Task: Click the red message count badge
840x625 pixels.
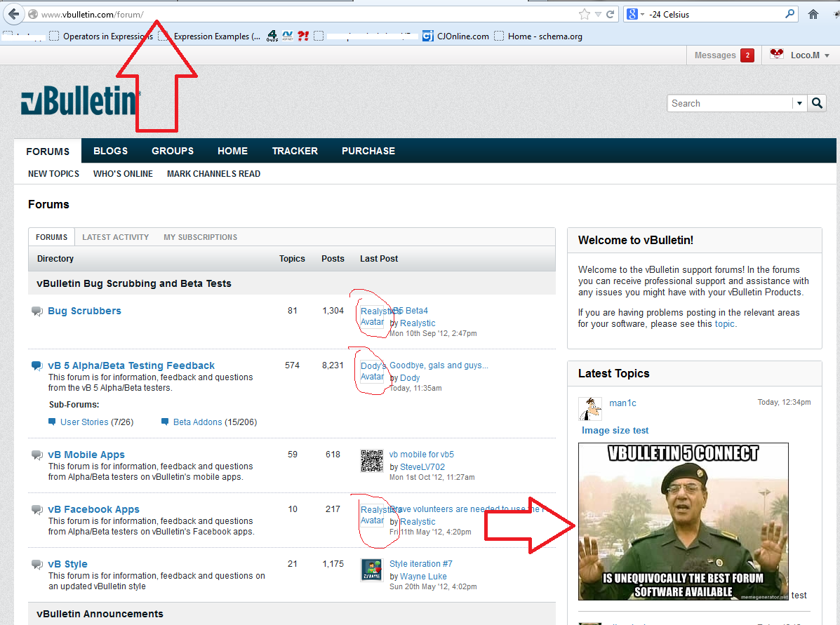Action: [747, 55]
